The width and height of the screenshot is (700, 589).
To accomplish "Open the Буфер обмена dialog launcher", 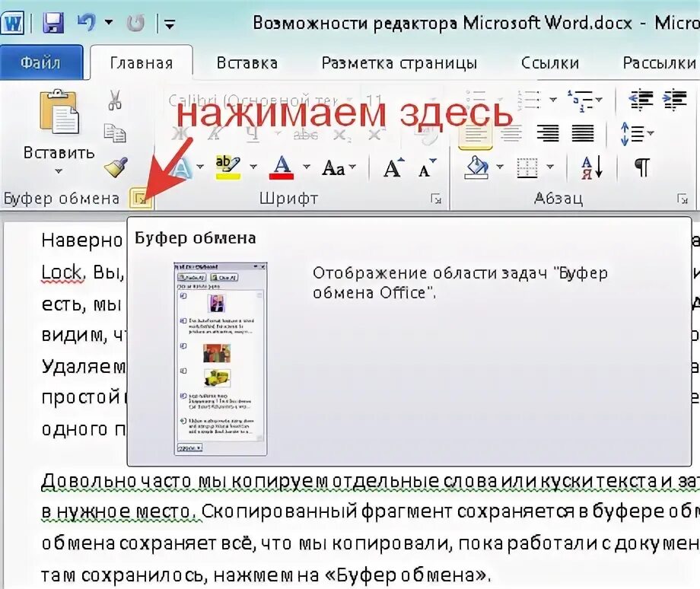I will pyautogui.click(x=141, y=199).
